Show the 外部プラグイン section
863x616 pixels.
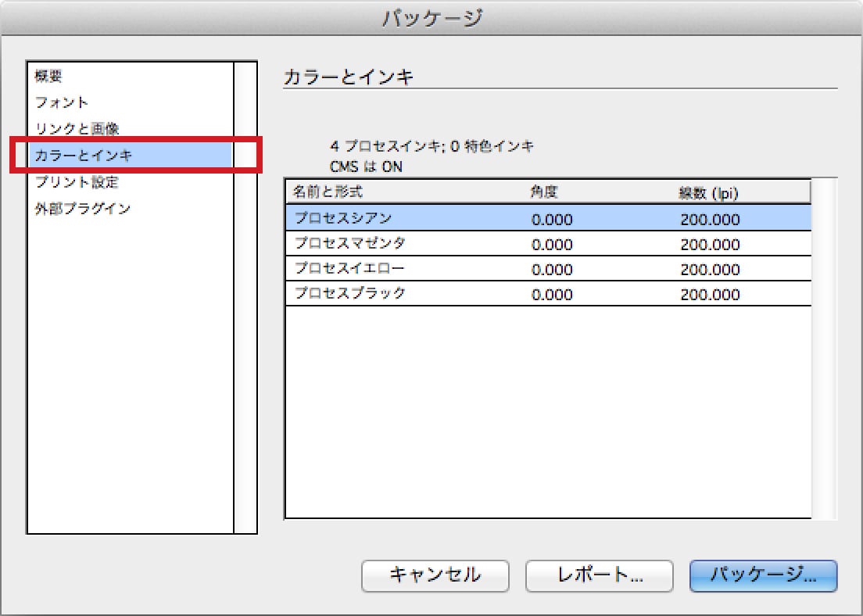pyautogui.click(x=82, y=209)
